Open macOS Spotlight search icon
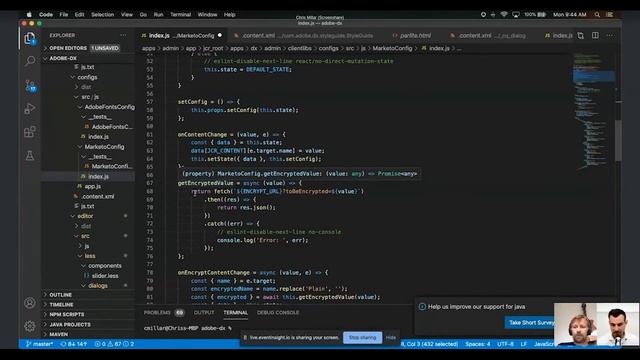 [597, 14]
